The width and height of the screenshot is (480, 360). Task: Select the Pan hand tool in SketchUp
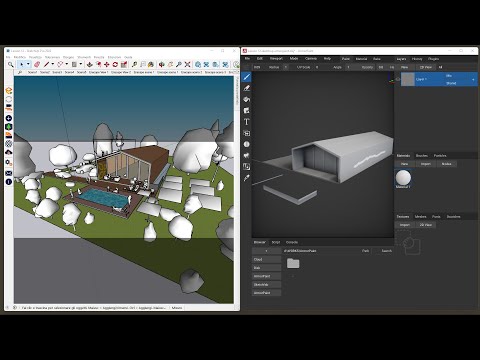pos(170,64)
